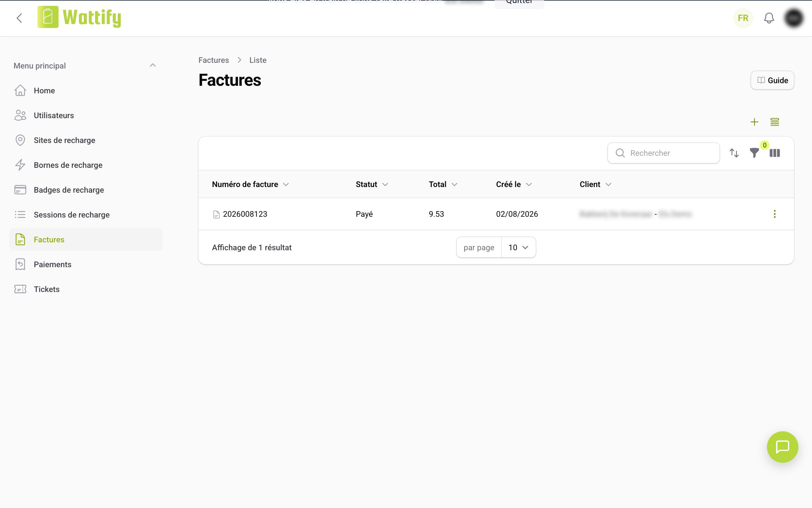Open Tickets menu item
The image size is (812, 508).
tap(86, 289)
